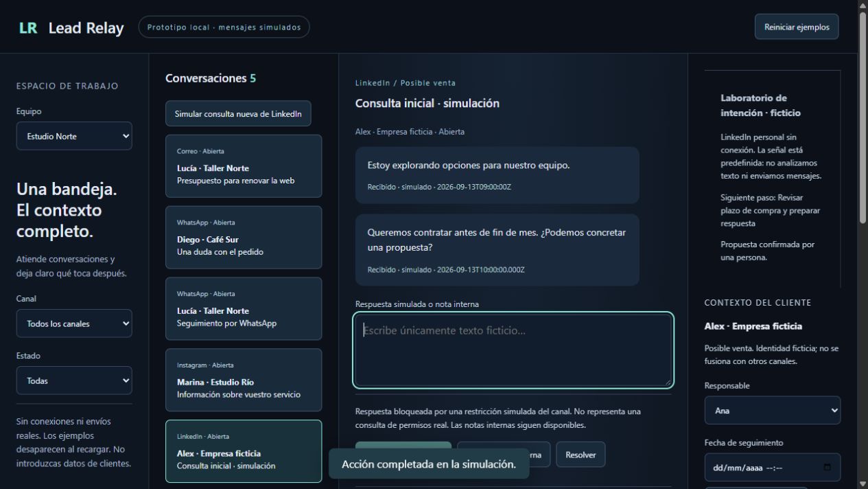Click the CONTEXTO DEL CLIENTE heading

click(x=758, y=303)
